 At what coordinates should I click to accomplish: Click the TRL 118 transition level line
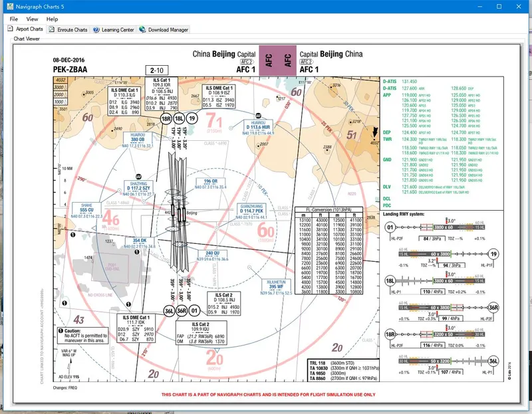331,363
